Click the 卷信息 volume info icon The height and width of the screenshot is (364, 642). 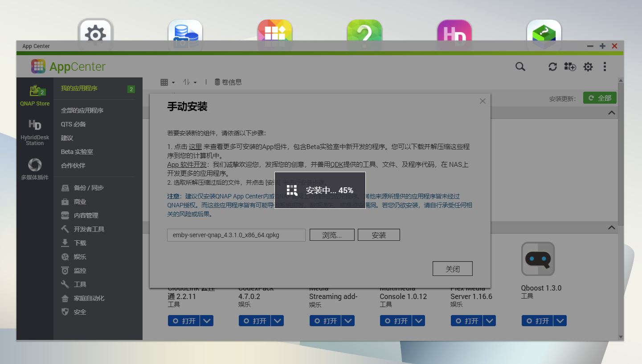click(x=229, y=82)
